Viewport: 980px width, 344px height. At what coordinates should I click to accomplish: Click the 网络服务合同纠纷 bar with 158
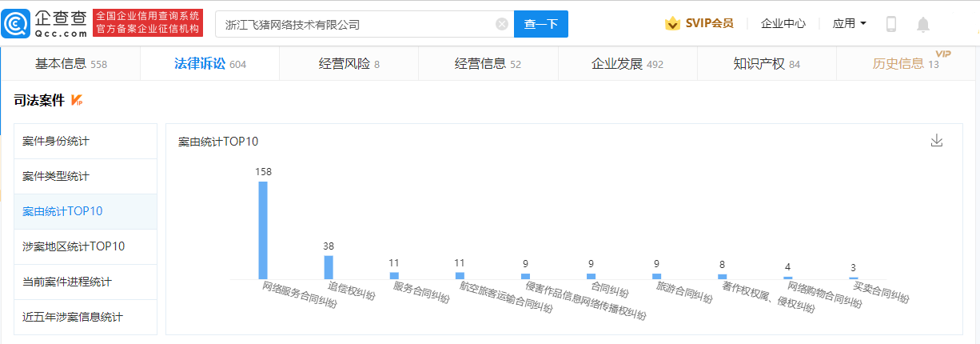coord(263,230)
